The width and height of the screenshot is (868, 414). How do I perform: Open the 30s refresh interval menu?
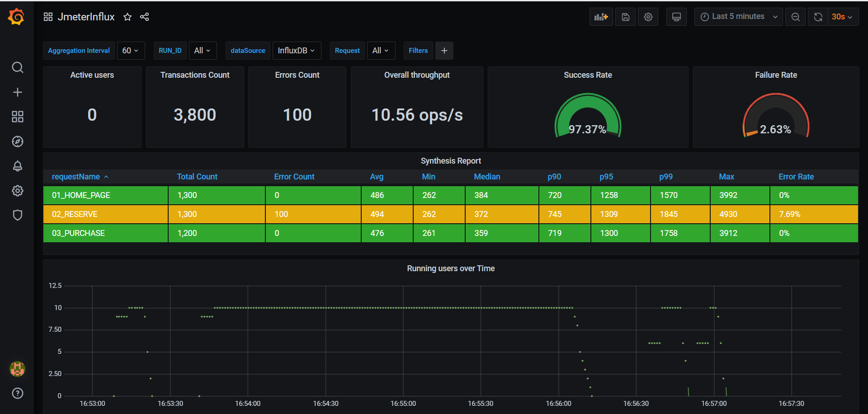843,17
